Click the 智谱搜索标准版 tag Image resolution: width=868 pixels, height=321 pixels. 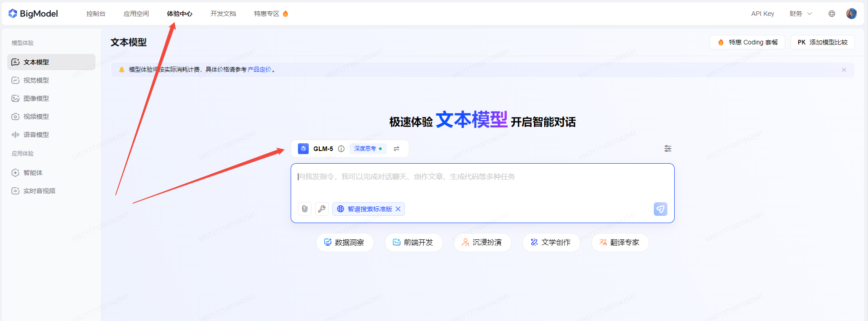coord(369,209)
